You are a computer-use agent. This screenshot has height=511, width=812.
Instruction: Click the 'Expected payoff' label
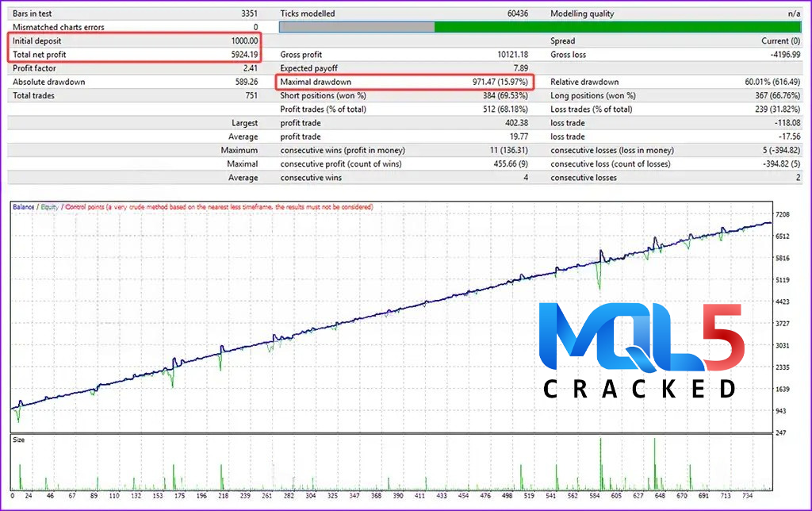click(308, 68)
